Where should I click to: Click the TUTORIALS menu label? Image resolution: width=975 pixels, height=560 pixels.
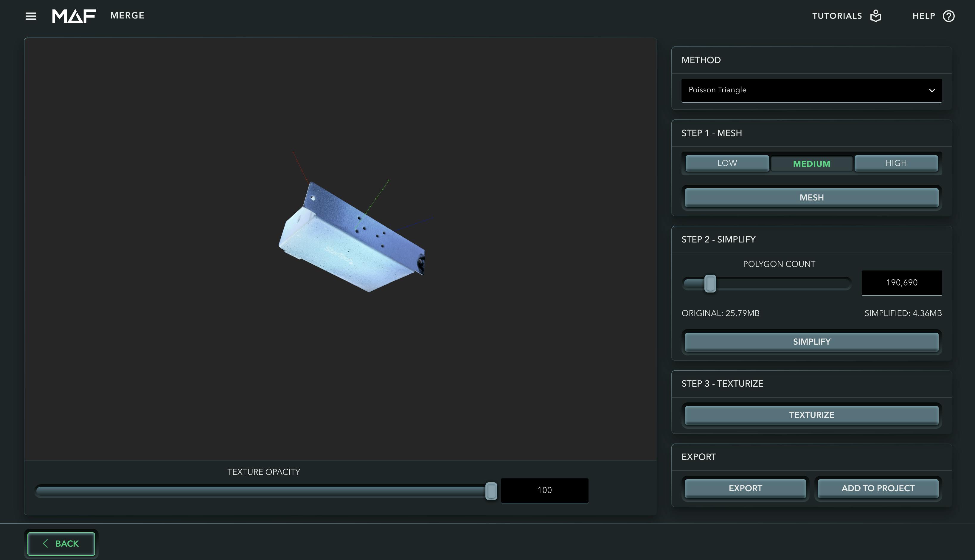point(837,16)
